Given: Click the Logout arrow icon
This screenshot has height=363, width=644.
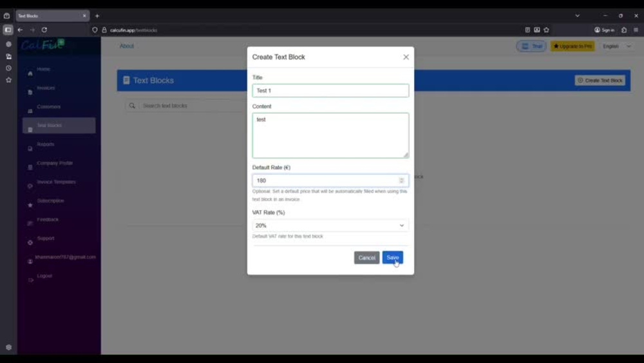Looking at the screenshot, I should click(x=30, y=280).
